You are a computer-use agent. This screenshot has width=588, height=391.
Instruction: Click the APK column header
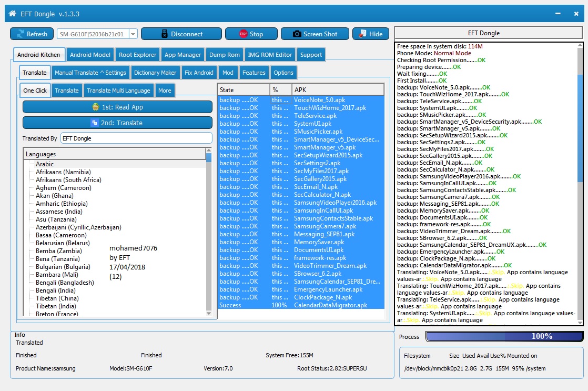click(338, 89)
